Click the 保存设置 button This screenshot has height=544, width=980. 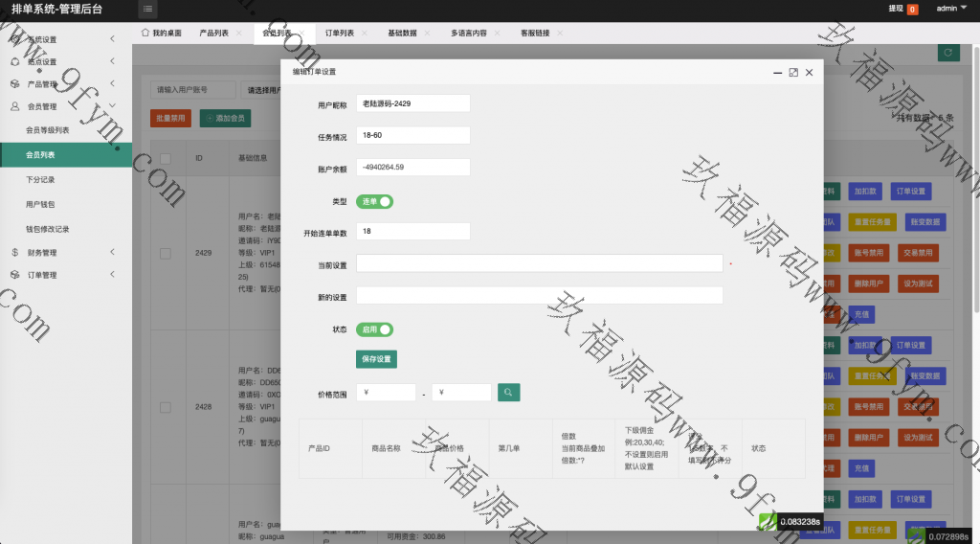tap(376, 359)
